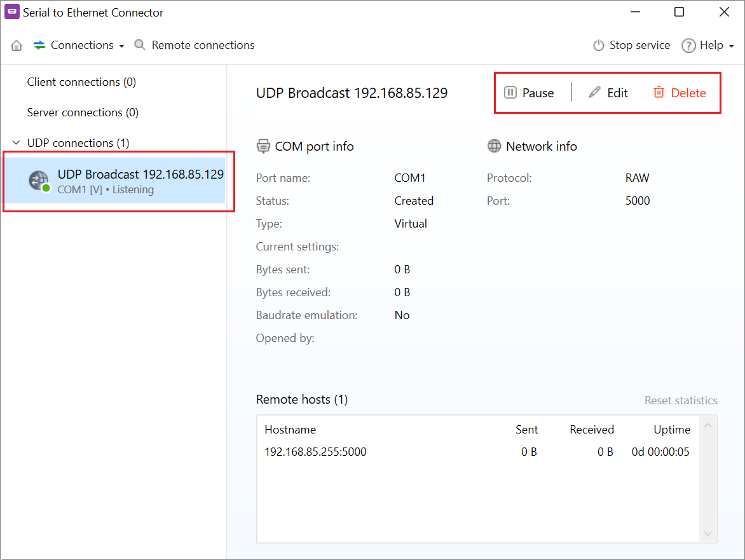Image resolution: width=745 pixels, height=560 pixels.
Task: Open the Help menu label
Action: (711, 45)
